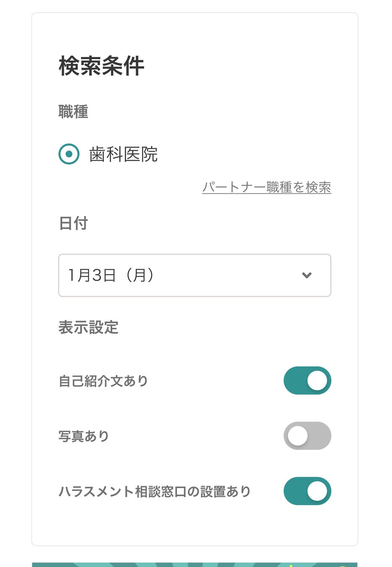
Task: Click the 表示設定 section label
Action: (x=88, y=327)
